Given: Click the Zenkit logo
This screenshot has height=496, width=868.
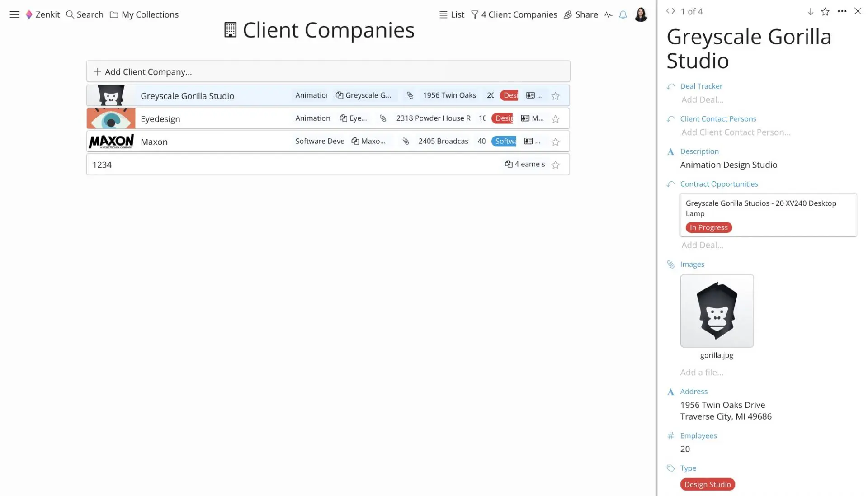Looking at the screenshot, I should [42, 14].
